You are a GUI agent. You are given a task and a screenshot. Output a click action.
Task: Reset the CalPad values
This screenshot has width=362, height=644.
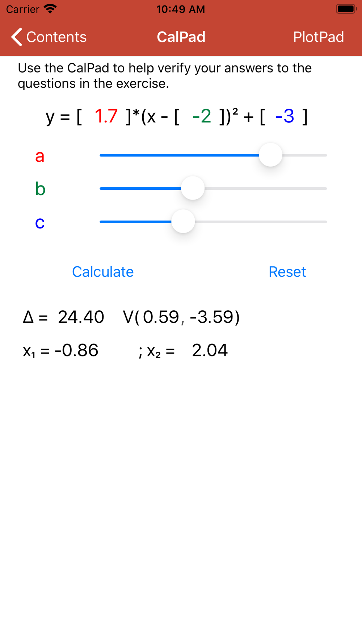click(x=287, y=272)
